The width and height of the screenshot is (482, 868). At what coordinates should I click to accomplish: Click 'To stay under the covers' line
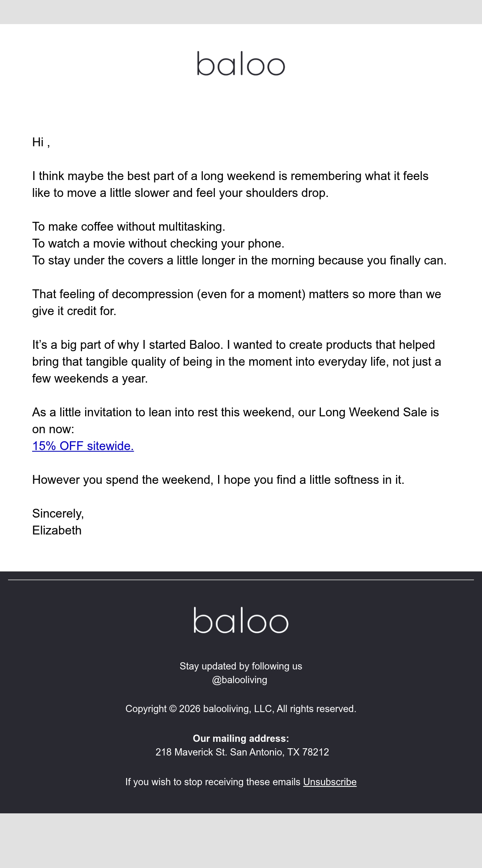point(239,260)
